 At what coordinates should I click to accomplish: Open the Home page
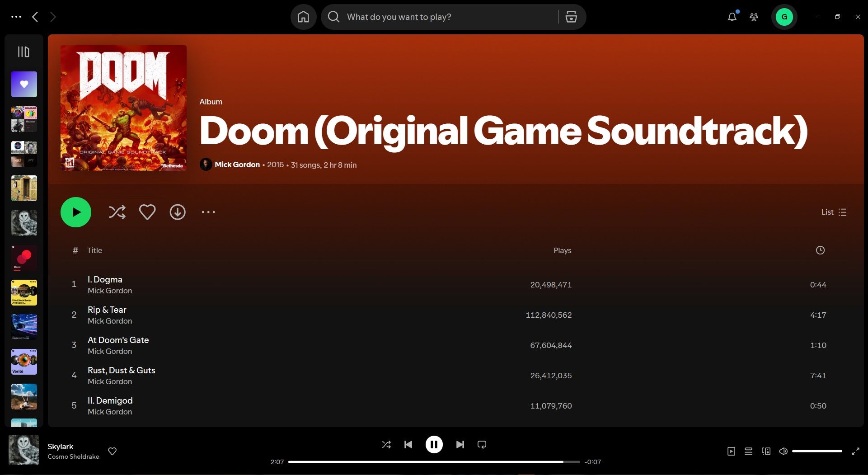coord(303,17)
